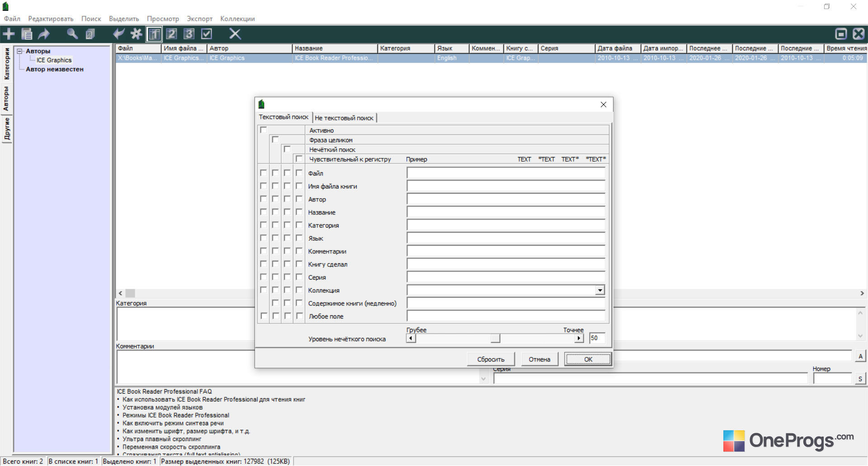Viewport: 868px width, 466px height.
Task: Click the book list right scroll arrow
Action: point(862,293)
